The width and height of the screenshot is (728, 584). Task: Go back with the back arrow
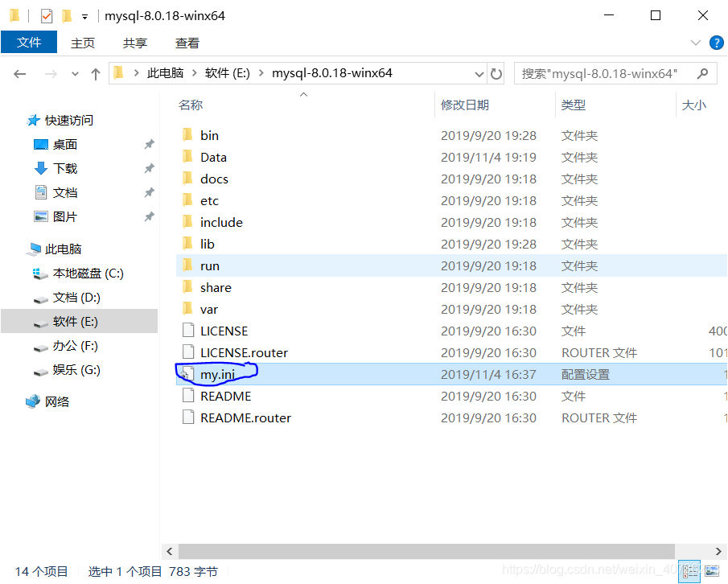click(x=19, y=74)
